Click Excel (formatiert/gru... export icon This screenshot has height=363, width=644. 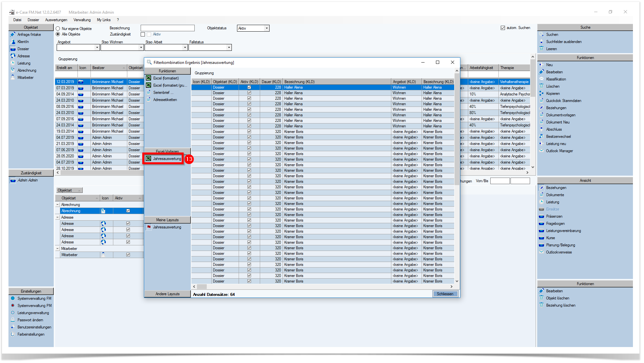(148, 85)
